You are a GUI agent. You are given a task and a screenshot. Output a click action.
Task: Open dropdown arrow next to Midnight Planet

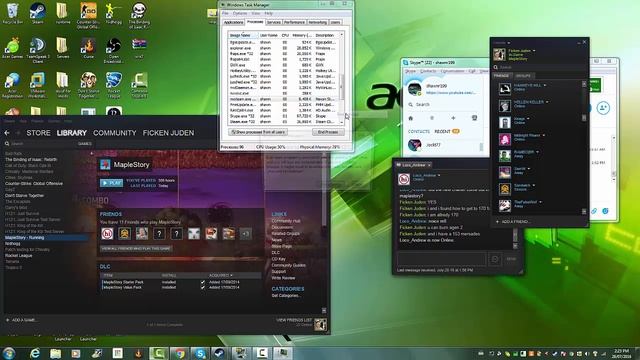[x=544, y=136]
